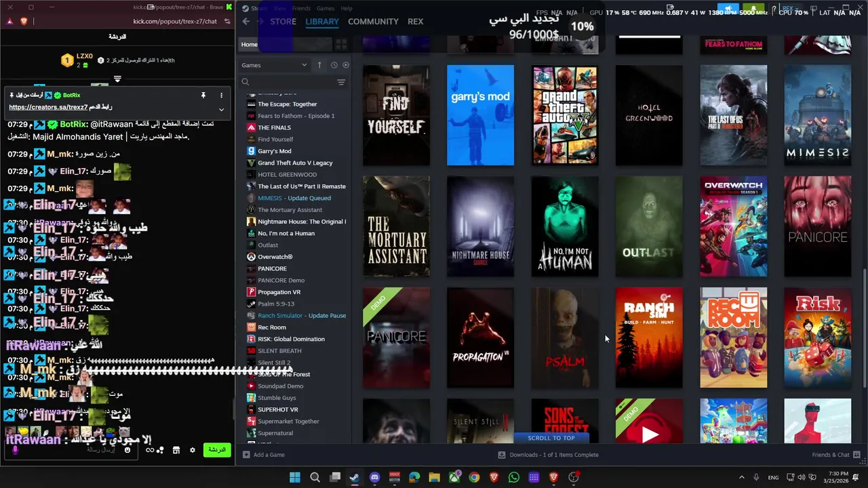Open The Last of Us Part II cover
Viewport: 868px width, 488px height.
pyautogui.click(x=733, y=115)
